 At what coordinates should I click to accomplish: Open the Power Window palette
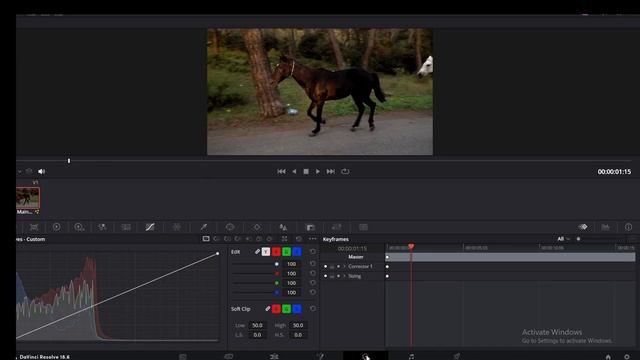click(x=230, y=227)
